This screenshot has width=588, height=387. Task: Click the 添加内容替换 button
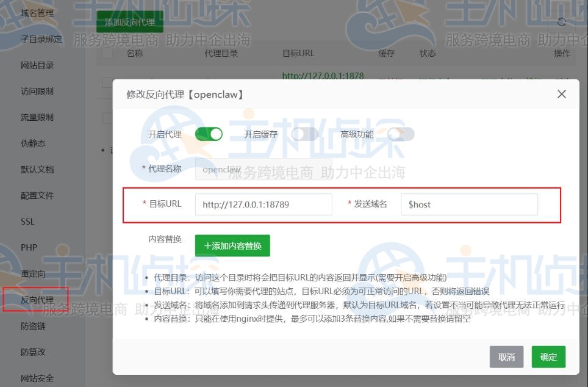click(232, 245)
